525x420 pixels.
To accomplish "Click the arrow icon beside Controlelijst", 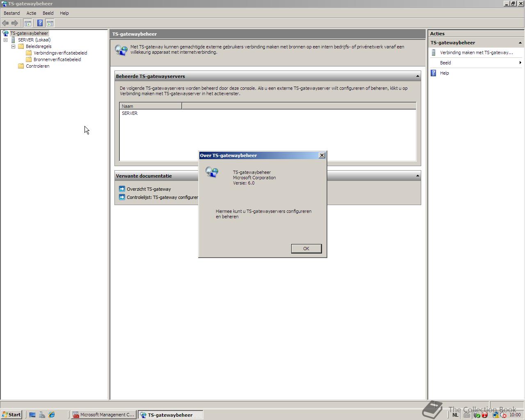I will coord(122,197).
